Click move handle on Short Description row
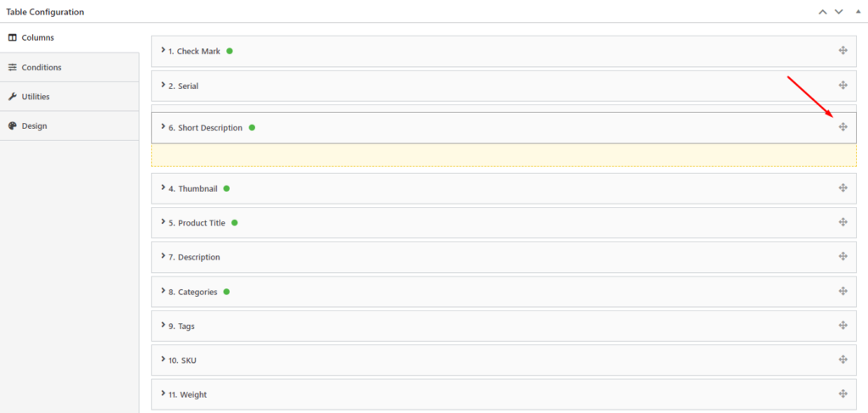868x413 pixels. point(843,127)
